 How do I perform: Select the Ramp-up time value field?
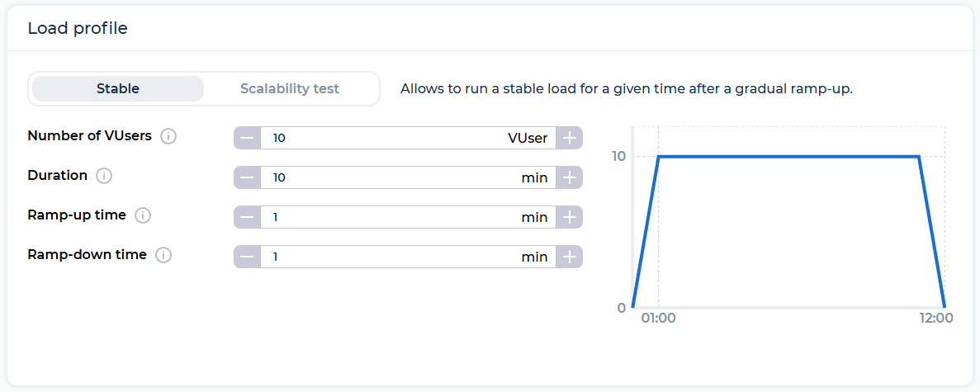(408, 218)
